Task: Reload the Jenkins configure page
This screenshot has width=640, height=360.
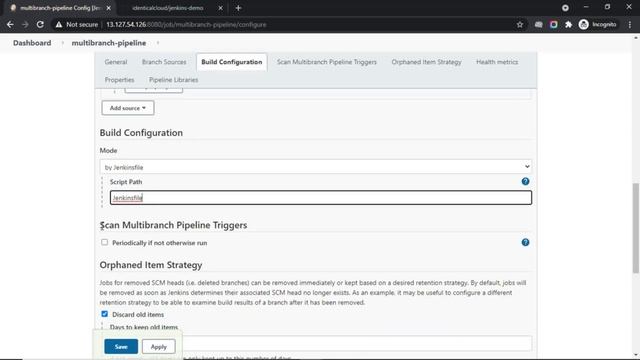Action: point(40,24)
